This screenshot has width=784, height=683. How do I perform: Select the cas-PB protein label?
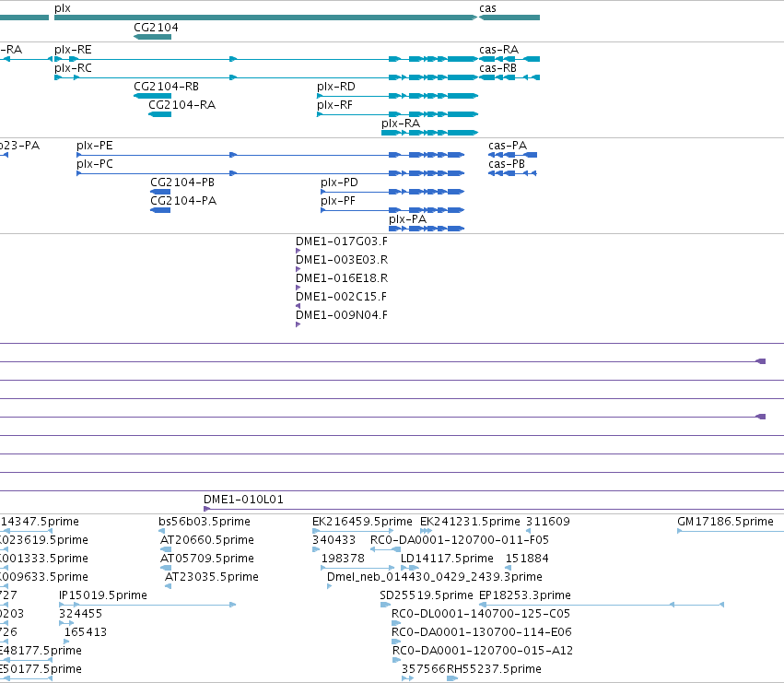pos(507,164)
